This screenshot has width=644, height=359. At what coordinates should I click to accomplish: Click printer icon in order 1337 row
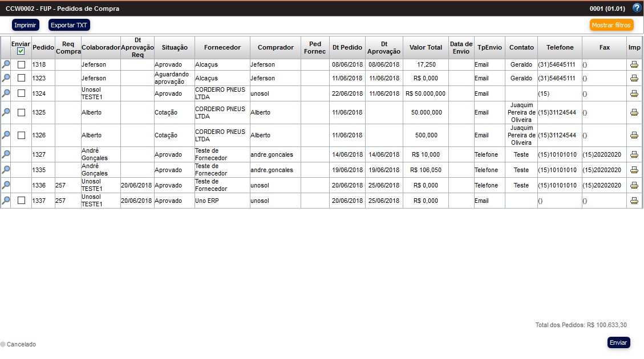point(634,201)
